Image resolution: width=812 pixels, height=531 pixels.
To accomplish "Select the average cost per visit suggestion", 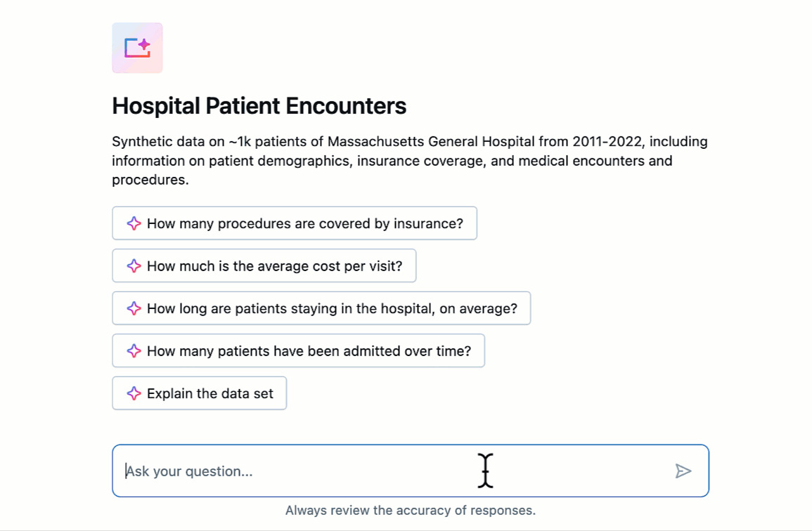I will coord(274,266).
